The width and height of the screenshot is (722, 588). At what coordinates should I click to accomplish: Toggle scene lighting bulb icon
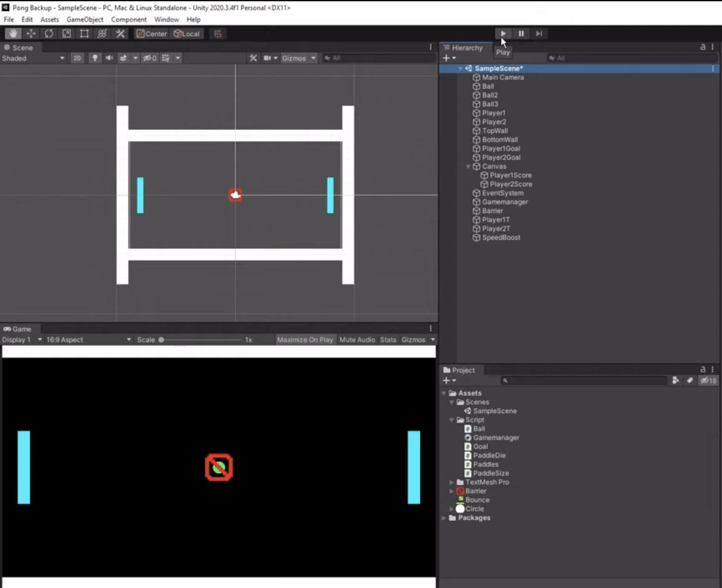tap(95, 58)
